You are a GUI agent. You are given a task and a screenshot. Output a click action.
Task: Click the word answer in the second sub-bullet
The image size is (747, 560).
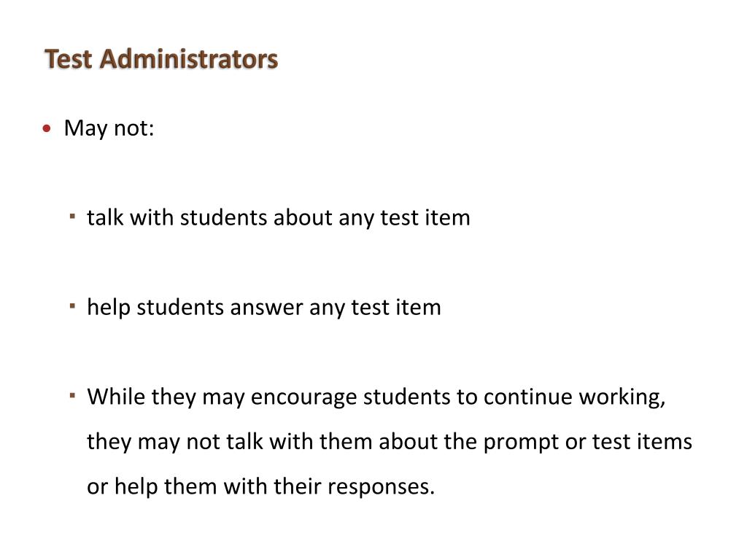point(266,308)
